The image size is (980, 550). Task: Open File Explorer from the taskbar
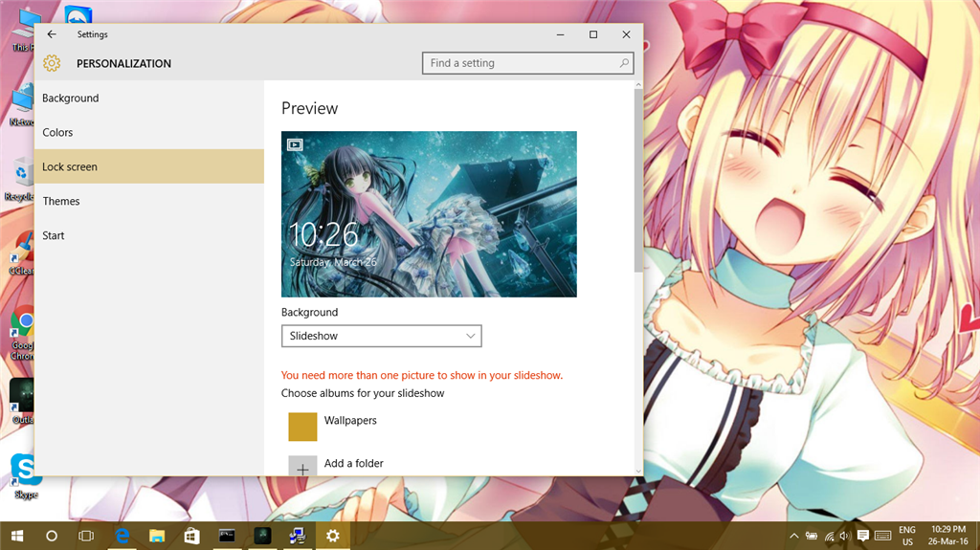click(157, 536)
